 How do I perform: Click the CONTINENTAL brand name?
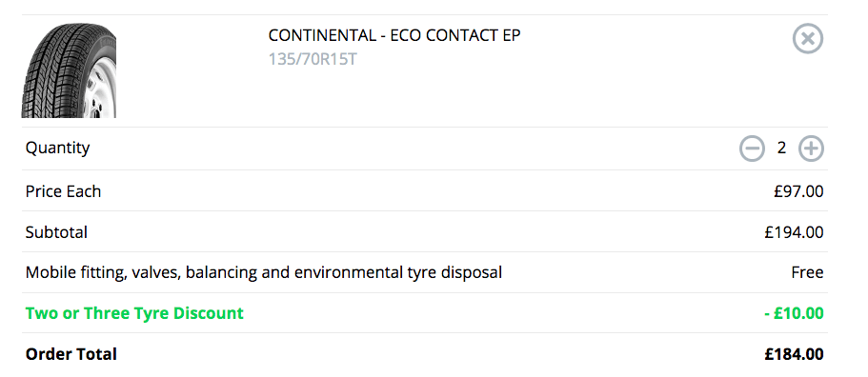coord(322,35)
